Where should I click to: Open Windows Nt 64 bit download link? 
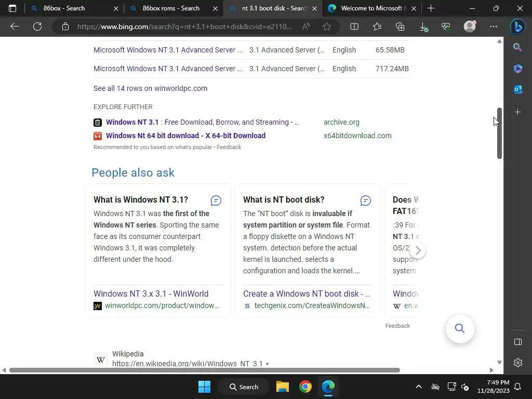[x=185, y=136]
